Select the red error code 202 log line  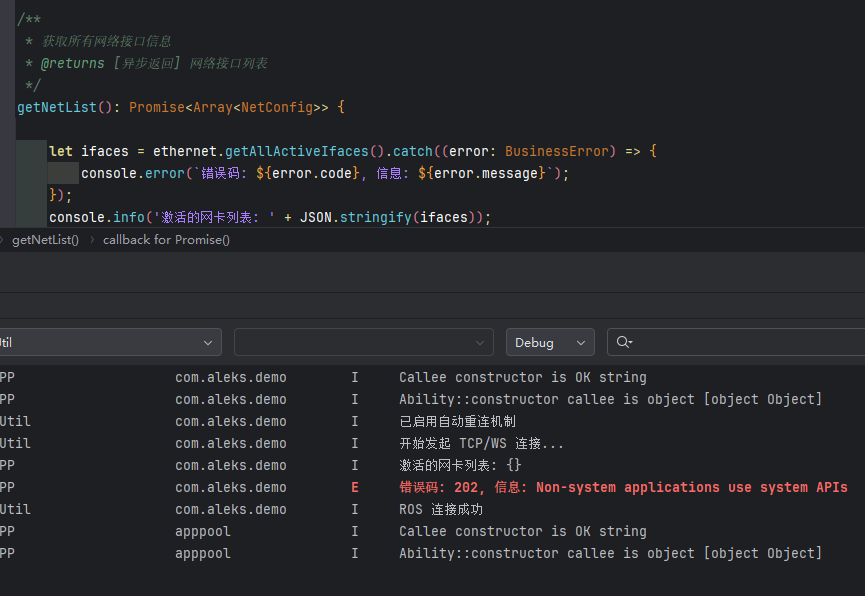coord(623,488)
